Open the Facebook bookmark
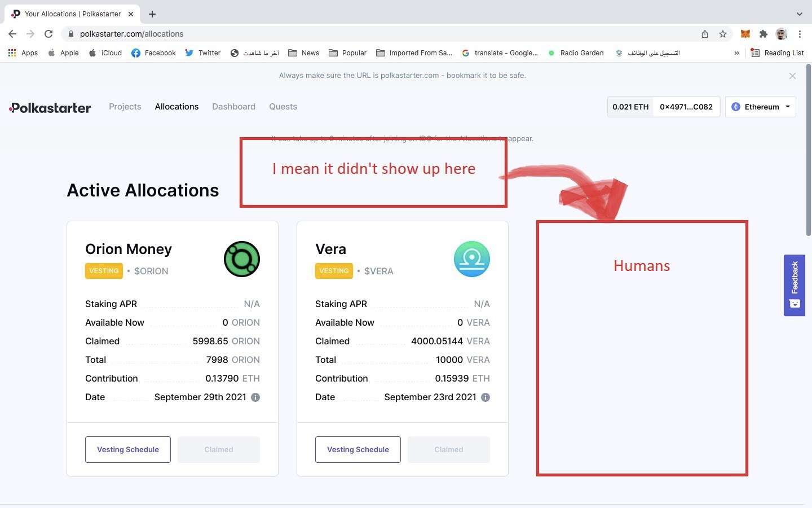The image size is (812, 508). [x=153, y=52]
